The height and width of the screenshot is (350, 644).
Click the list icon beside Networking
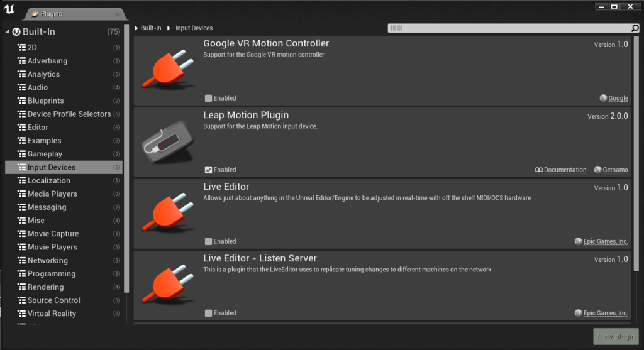pos(22,261)
